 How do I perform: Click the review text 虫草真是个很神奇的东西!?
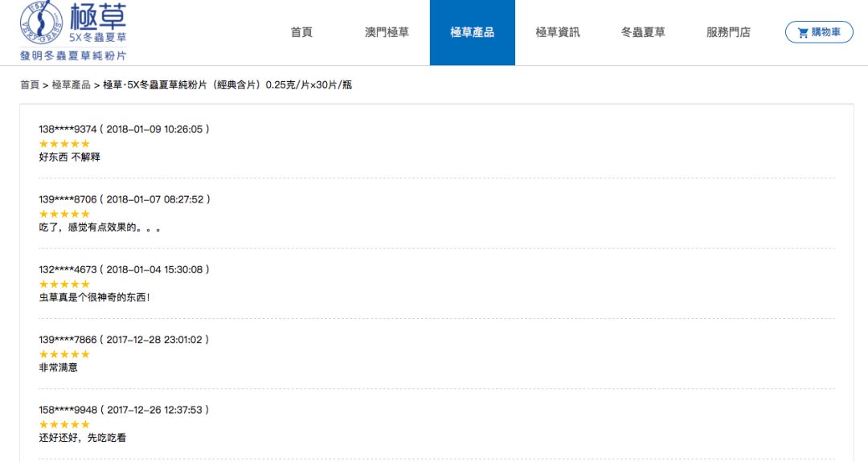(94, 297)
